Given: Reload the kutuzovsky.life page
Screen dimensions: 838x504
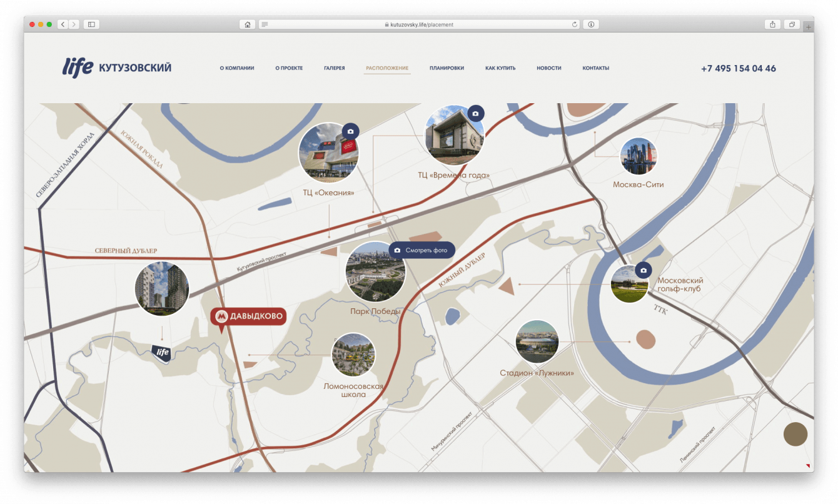Looking at the screenshot, I should (575, 24).
